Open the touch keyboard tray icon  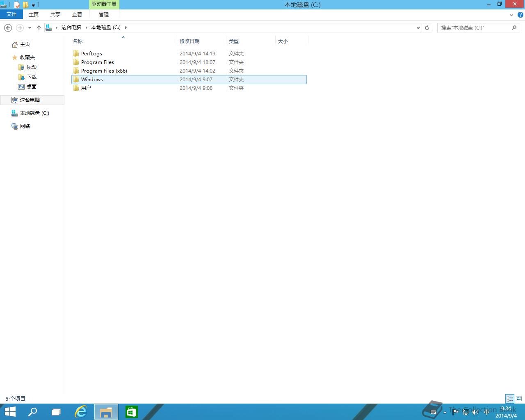coord(434,412)
